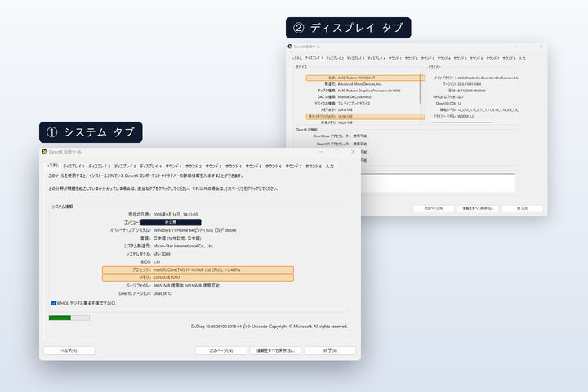Viewport: 588px width, 392px height.
Task: Close the System tab DirectX window
Action: [x=353, y=152]
